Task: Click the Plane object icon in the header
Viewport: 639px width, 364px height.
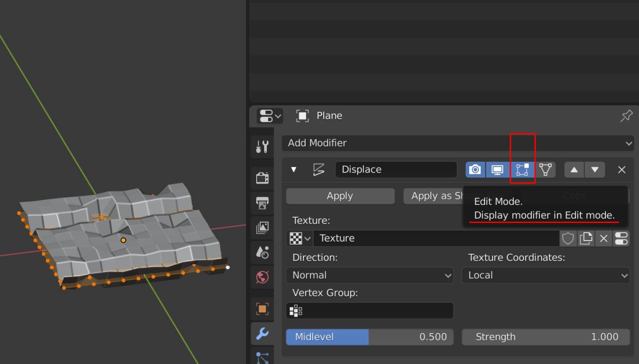Action: pyautogui.click(x=302, y=116)
